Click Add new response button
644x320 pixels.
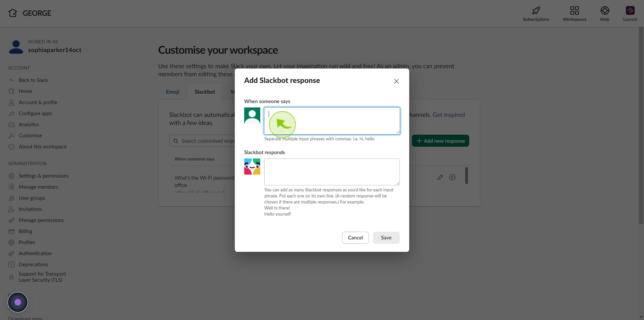pos(440,141)
